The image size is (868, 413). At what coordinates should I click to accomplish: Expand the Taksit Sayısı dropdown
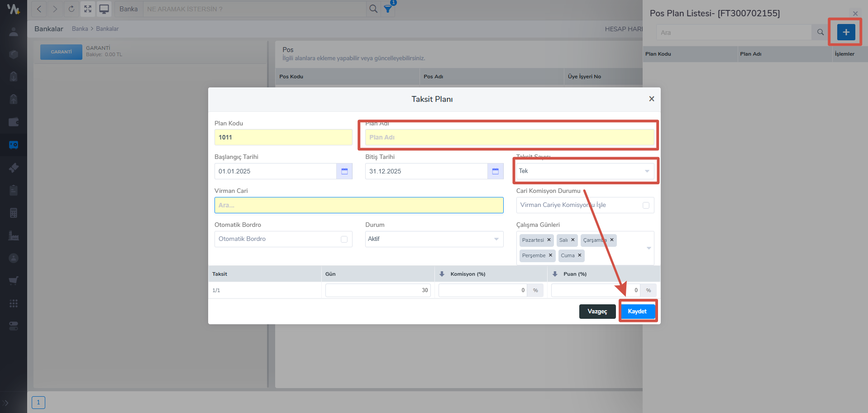point(647,171)
